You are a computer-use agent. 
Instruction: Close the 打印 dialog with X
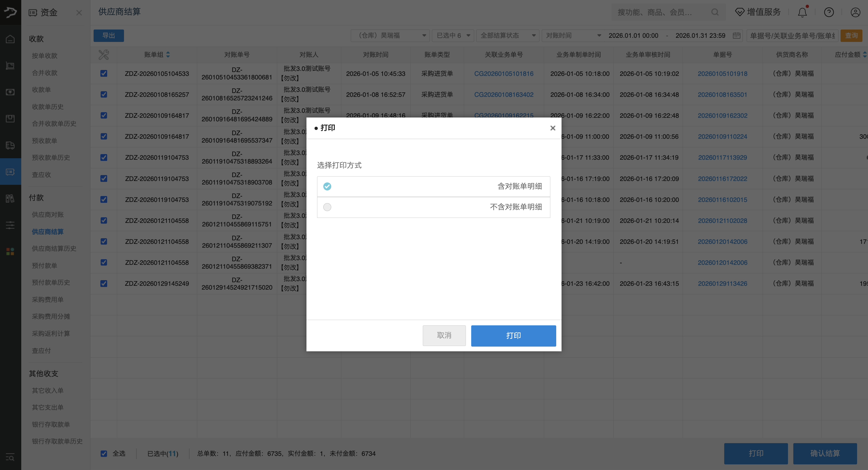pos(553,128)
